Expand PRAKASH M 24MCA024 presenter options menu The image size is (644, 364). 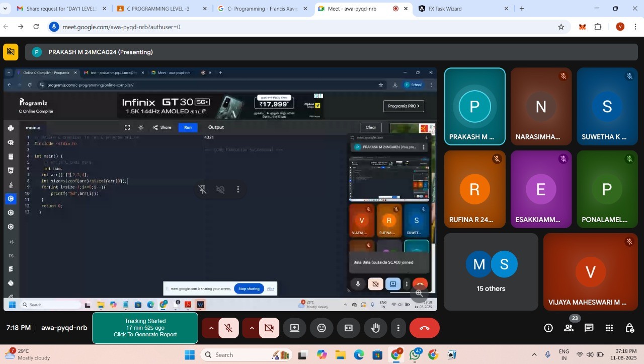(x=424, y=147)
